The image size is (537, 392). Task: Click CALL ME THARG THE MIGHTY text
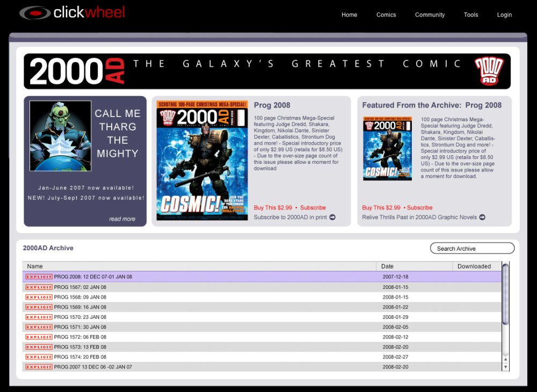tap(118, 133)
